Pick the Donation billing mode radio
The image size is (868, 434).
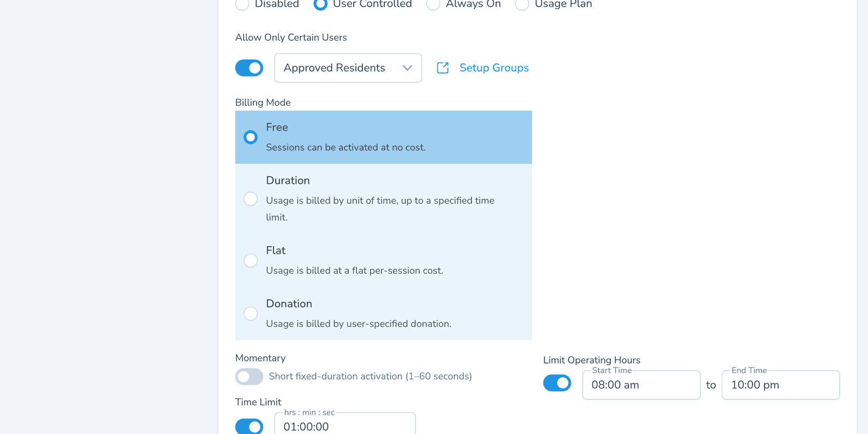[x=251, y=314]
